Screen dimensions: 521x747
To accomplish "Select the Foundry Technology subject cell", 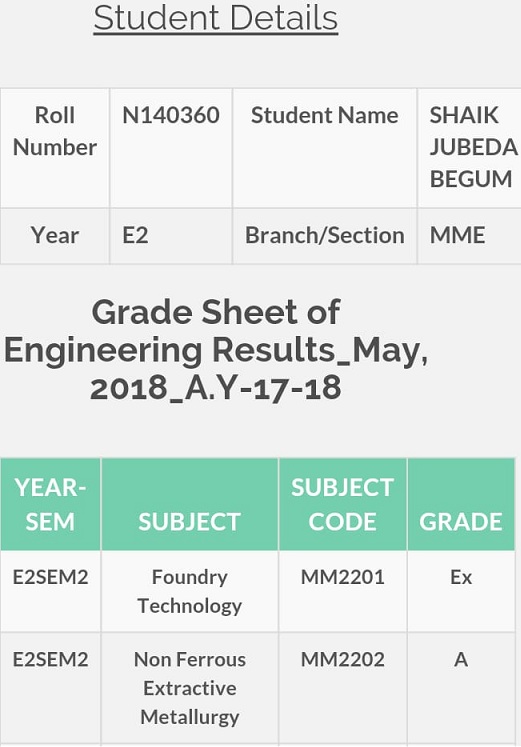I will [x=190, y=592].
